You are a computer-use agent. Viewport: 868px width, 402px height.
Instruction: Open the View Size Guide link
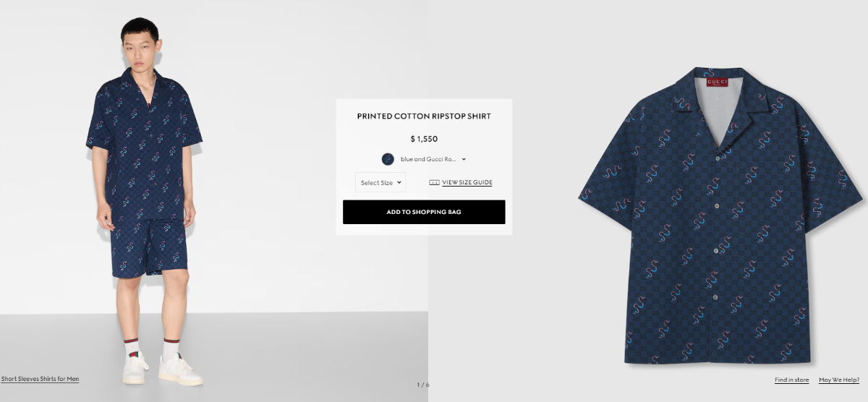tap(467, 183)
